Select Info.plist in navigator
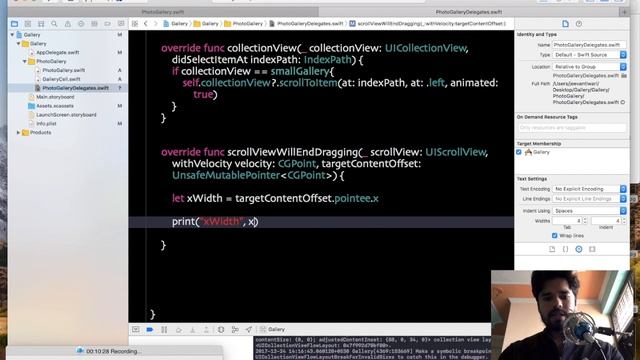640x360 pixels. (46, 124)
